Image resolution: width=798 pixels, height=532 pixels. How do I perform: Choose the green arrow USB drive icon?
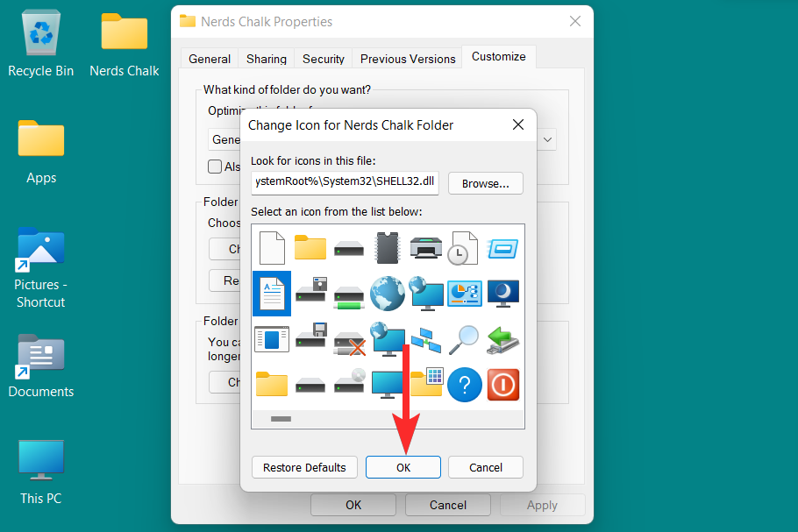coord(502,340)
